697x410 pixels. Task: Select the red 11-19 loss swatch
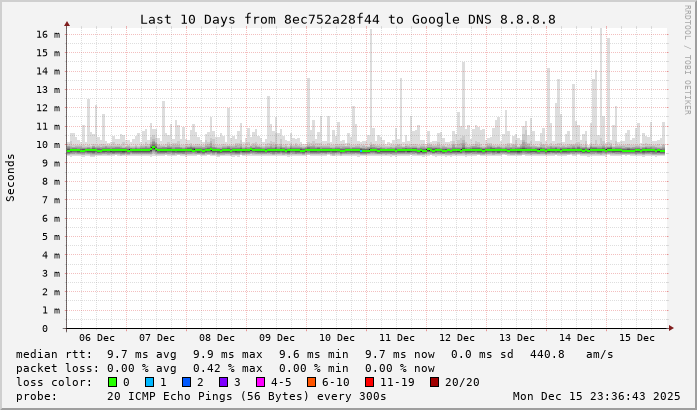point(369,382)
